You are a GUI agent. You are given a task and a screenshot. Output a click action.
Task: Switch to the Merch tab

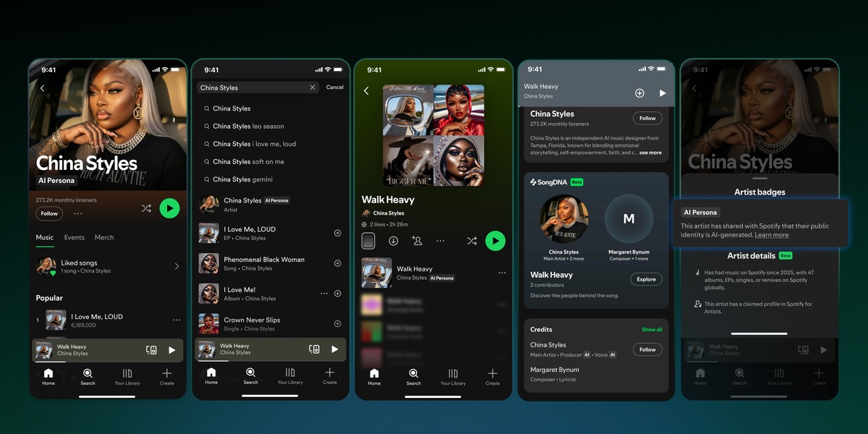tap(104, 237)
